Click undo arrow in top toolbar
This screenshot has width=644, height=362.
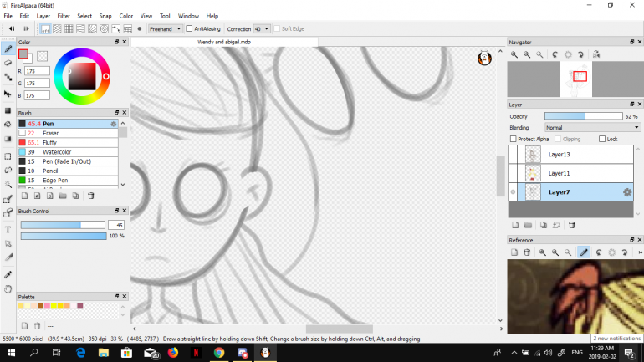click(12, 28)
